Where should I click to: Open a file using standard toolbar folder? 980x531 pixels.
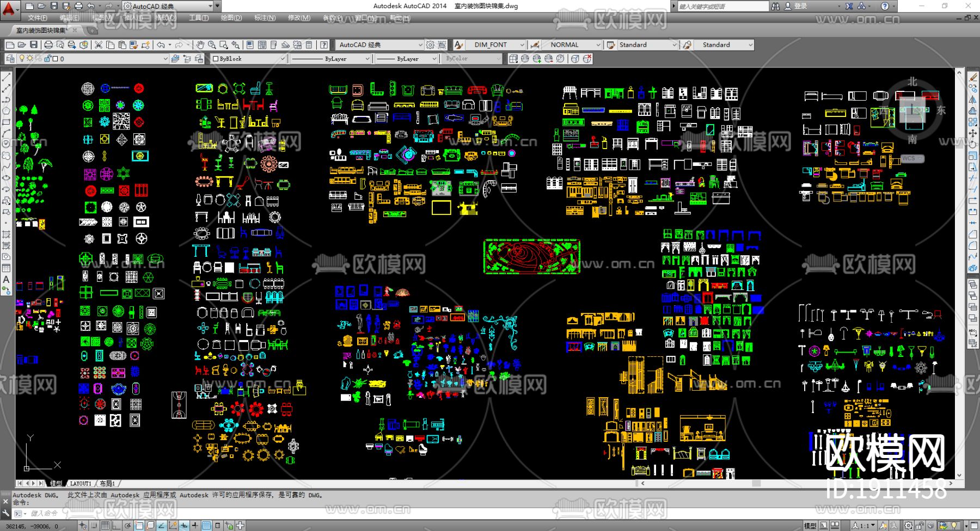22,45
